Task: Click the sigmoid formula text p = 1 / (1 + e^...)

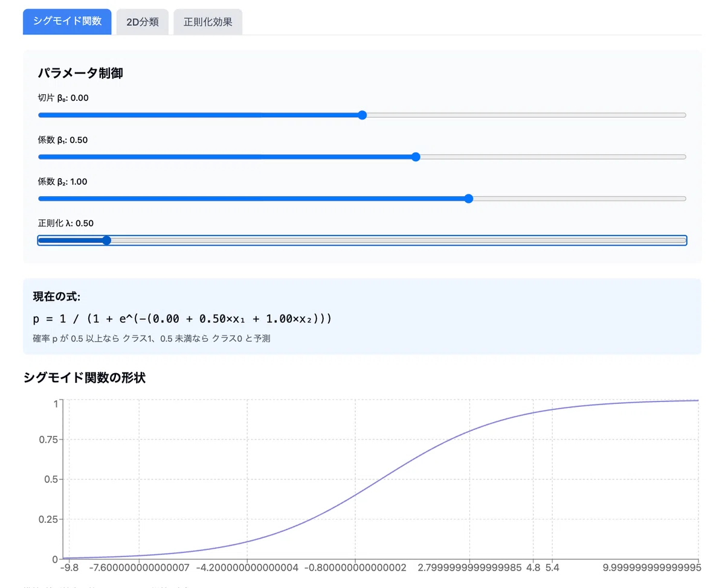Action: [x=182, y=318]
